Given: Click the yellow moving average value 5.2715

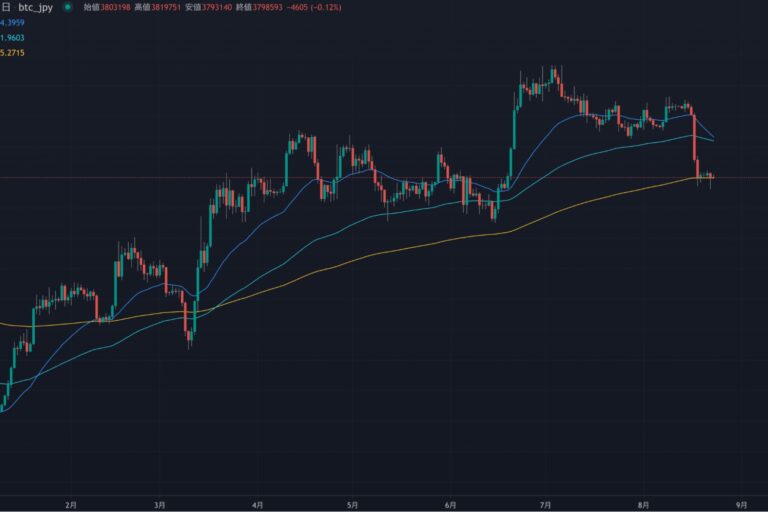Looking at the screenshot, I should [12, 53].
